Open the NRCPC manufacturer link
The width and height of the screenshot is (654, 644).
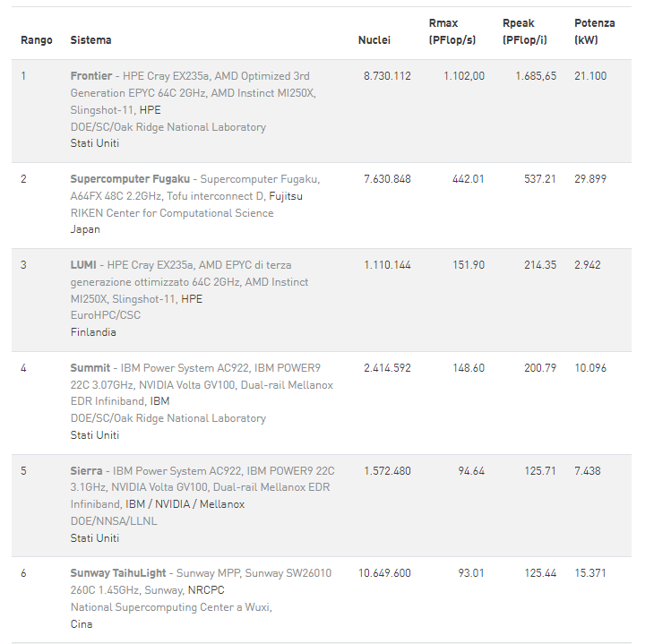205,590
